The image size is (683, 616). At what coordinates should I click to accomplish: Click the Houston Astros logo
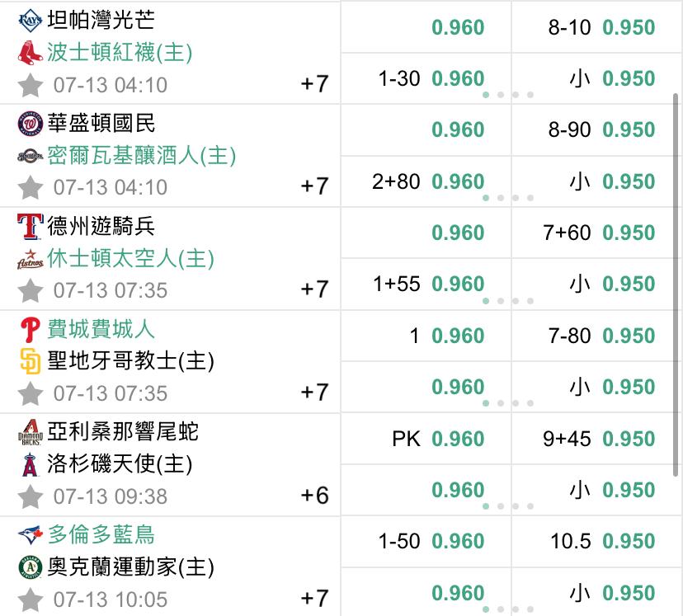click(31, 260)
